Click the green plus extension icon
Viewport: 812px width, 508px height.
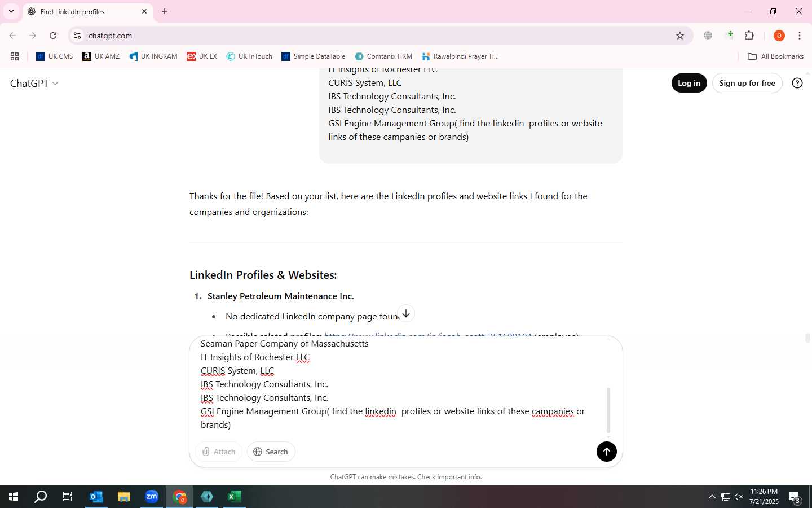click(x=730, y=35)
